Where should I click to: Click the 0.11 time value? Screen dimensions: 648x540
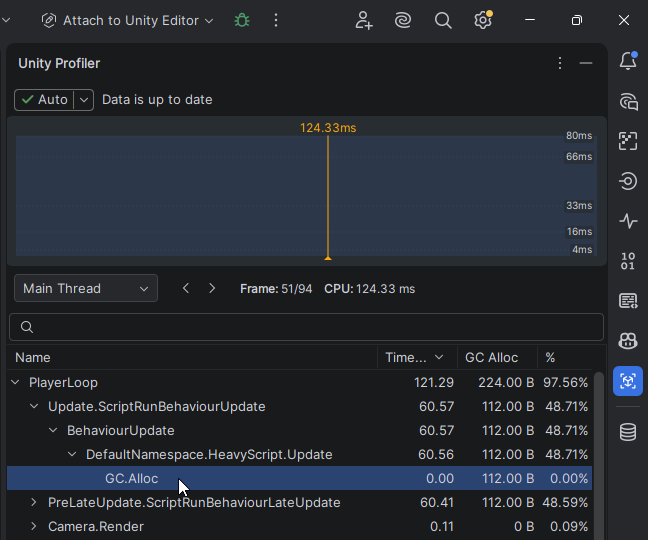[x=442, y=526]
